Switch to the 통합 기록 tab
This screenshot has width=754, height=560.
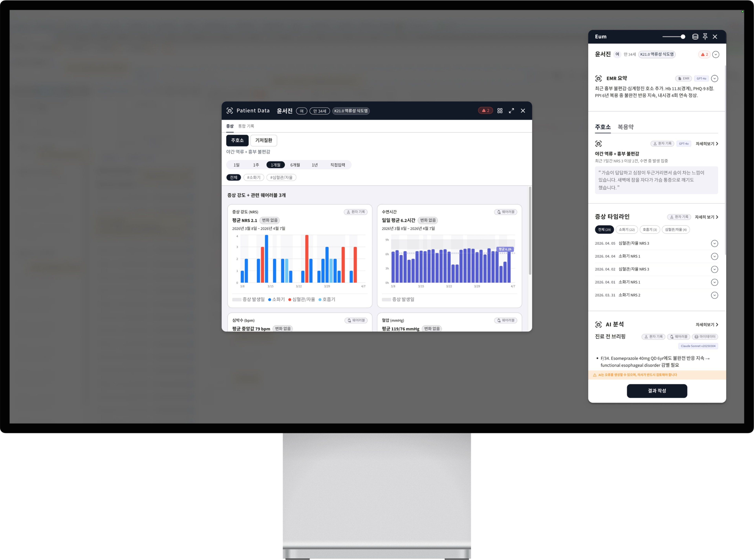coord(246,126)
